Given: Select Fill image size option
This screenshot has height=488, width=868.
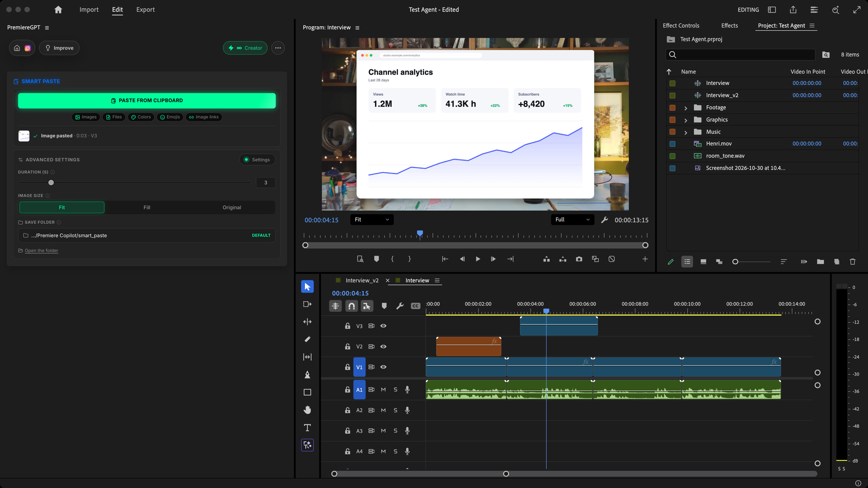Looking at the screenshot, I should click(x=147, y=207).
